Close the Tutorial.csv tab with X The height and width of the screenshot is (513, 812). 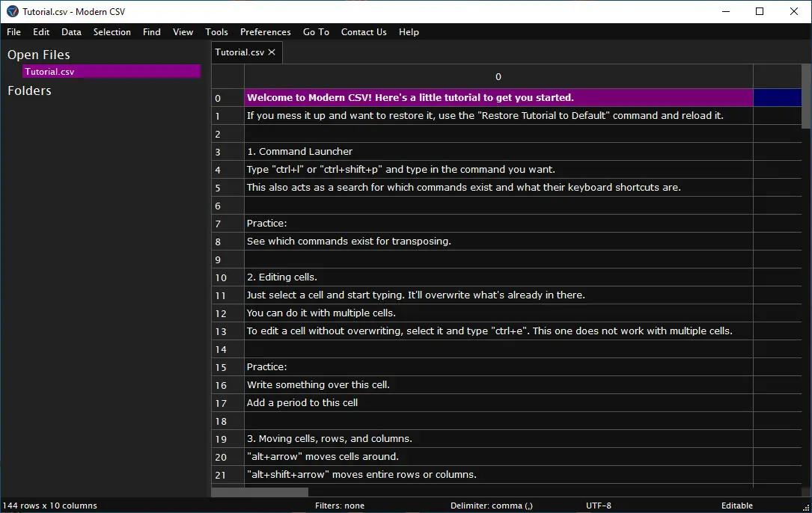(x=272, y=52)
